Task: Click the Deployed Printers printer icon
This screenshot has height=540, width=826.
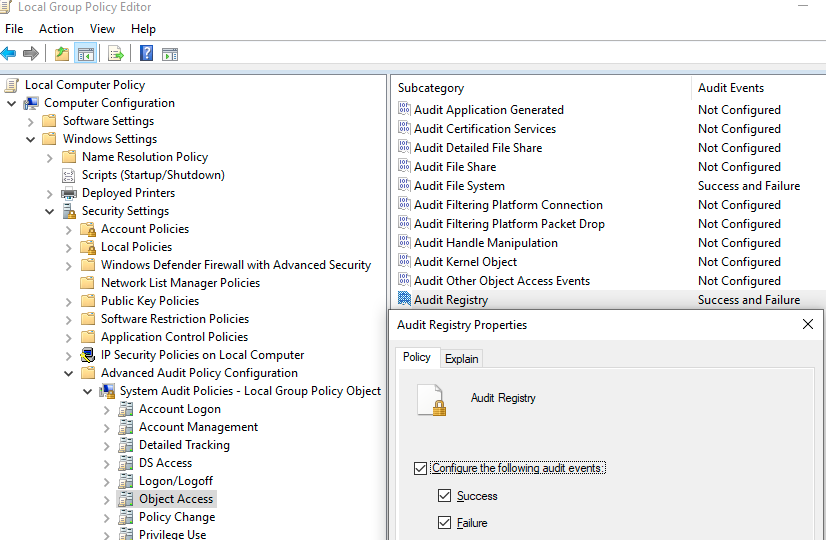Action: coord(68,193)
